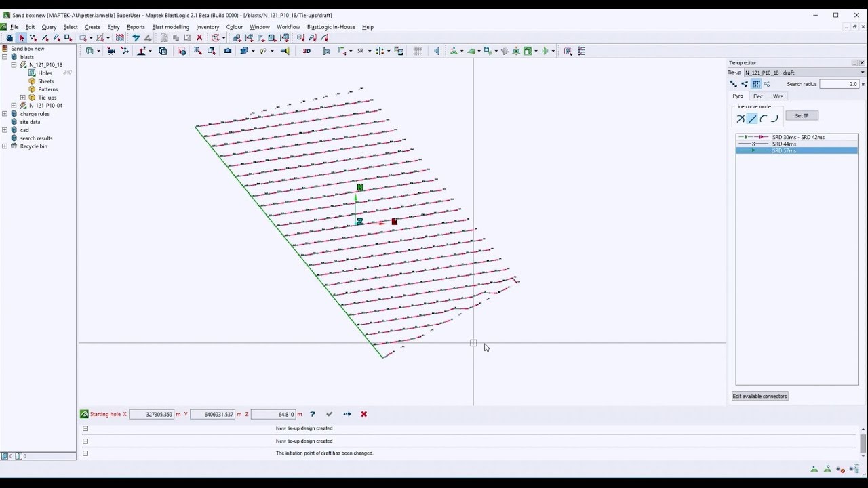
Task: Select the outlined share-style tie-up icon
Action: pyautogui.click(x=768, y=84)
